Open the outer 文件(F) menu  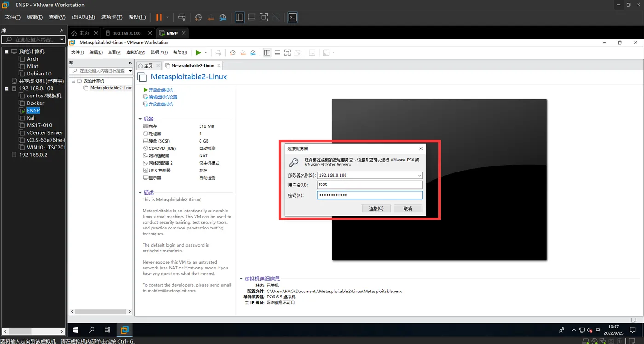tap(12, 17)
